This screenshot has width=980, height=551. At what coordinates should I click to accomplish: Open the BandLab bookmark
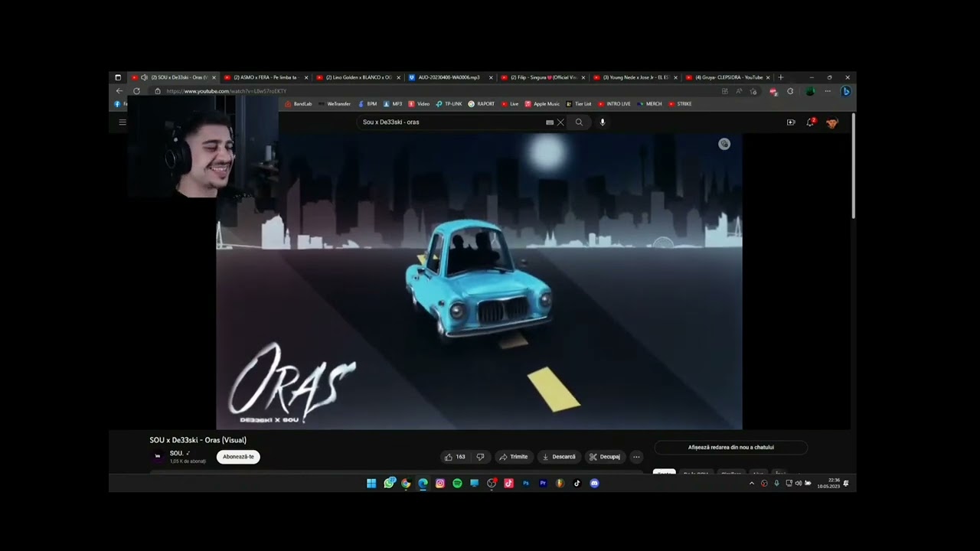coord(299,104)
